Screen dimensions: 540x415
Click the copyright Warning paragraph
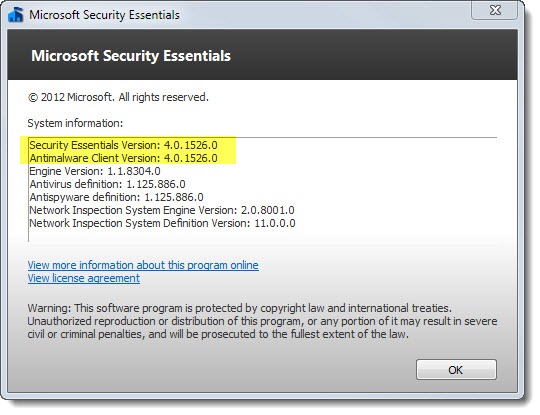coord(262,321)
